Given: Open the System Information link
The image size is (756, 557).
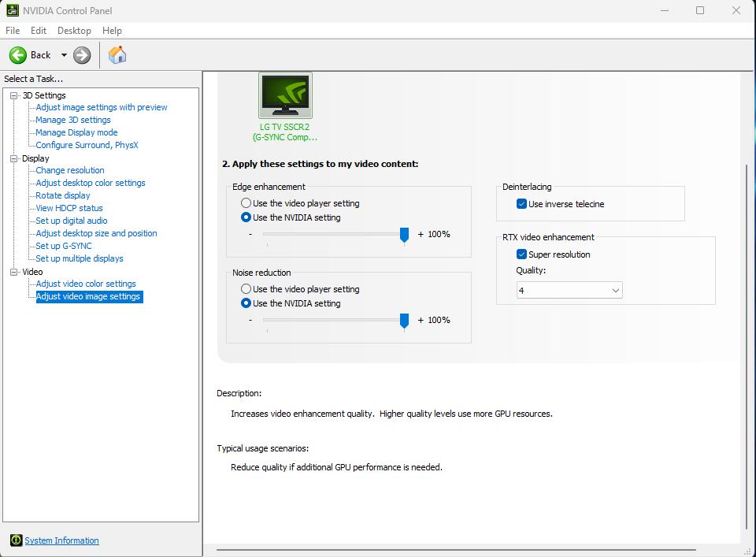Looking at the screenshot, I should tap(61, 540).
